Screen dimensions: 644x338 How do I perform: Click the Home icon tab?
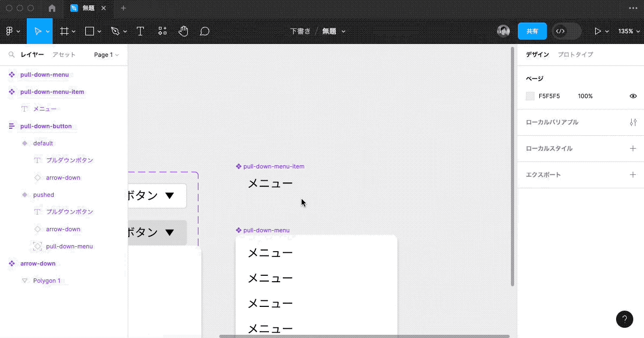coord(52,8)
